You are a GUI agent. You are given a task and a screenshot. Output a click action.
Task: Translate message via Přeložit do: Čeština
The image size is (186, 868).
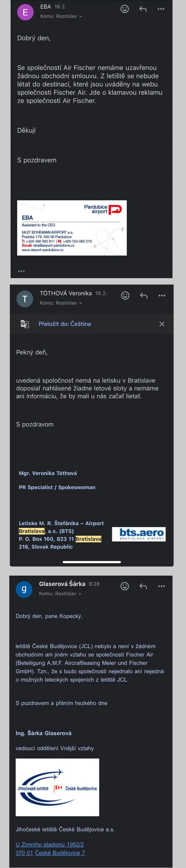coord(64,324)
